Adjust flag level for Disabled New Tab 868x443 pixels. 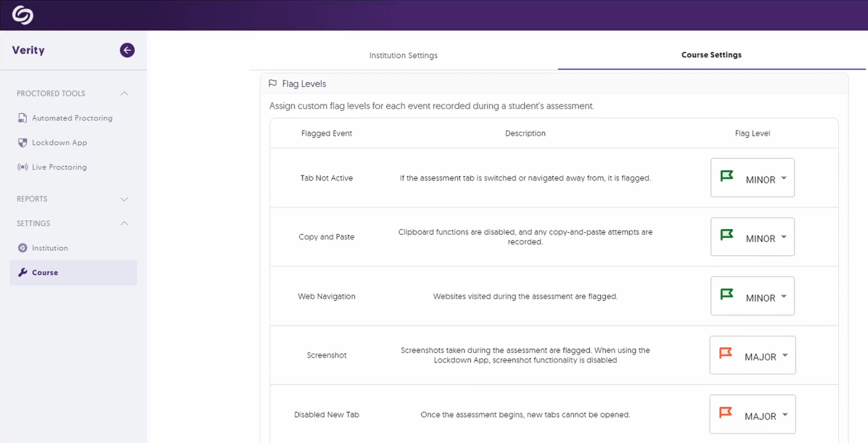[x=753, y=414]
